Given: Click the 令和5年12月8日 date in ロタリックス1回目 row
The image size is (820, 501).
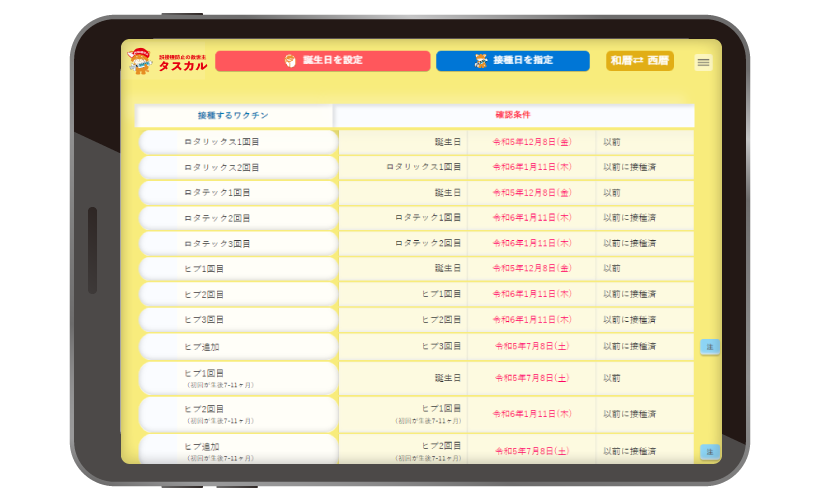Looking at the screenshot, I should tap(531, 142).
